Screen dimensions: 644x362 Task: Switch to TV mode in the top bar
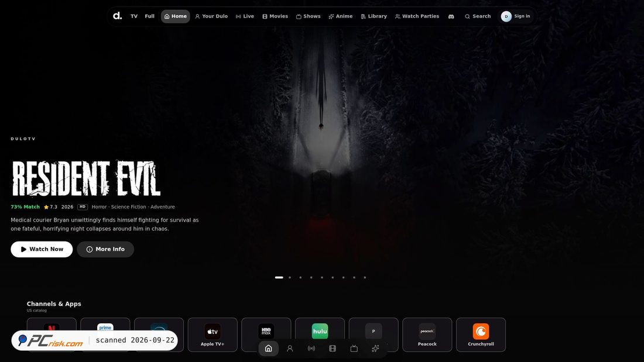pyautogui.click(x=134, y=16)
